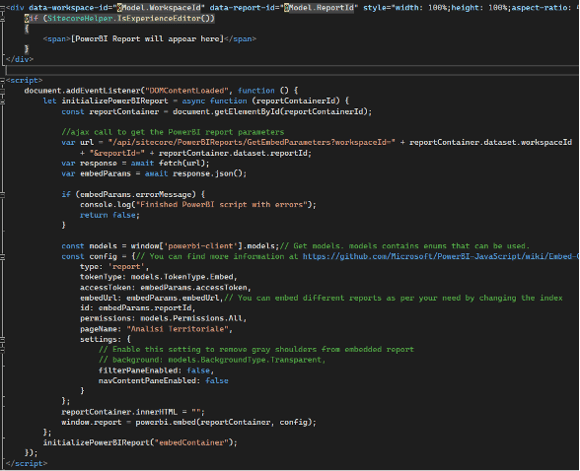Click the BackgroundType.Transparent comment line
The height and width of the screenshot is (471, 580).
click(x=212, y=360)
